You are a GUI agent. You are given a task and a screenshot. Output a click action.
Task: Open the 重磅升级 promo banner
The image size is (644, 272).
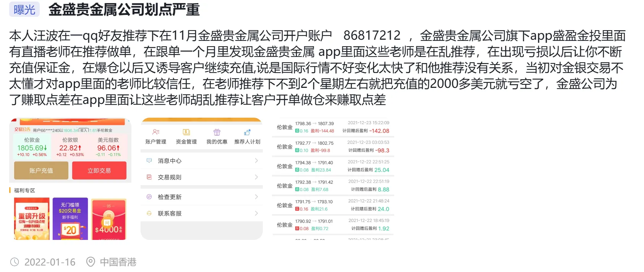pyautogui.click(x=32, y=219)
